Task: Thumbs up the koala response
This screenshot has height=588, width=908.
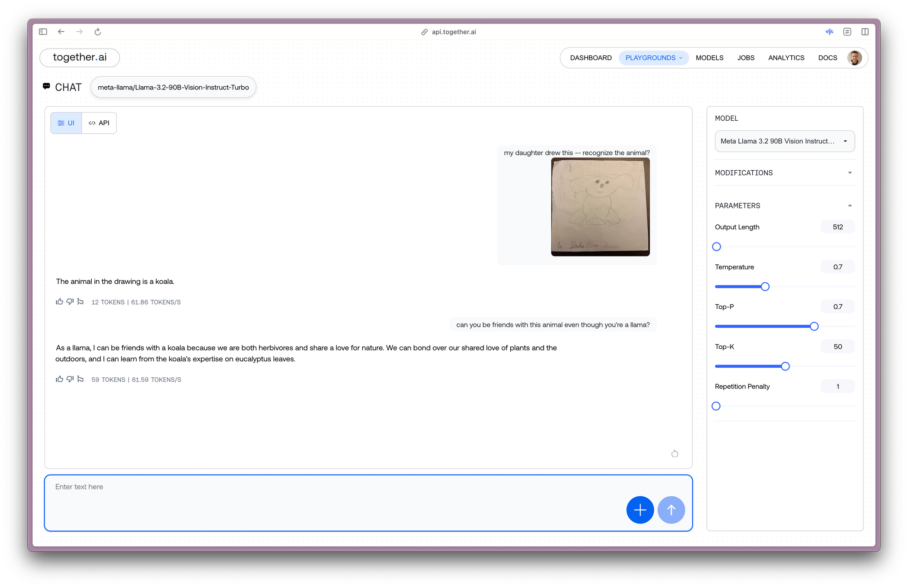Action: point(59,301)
